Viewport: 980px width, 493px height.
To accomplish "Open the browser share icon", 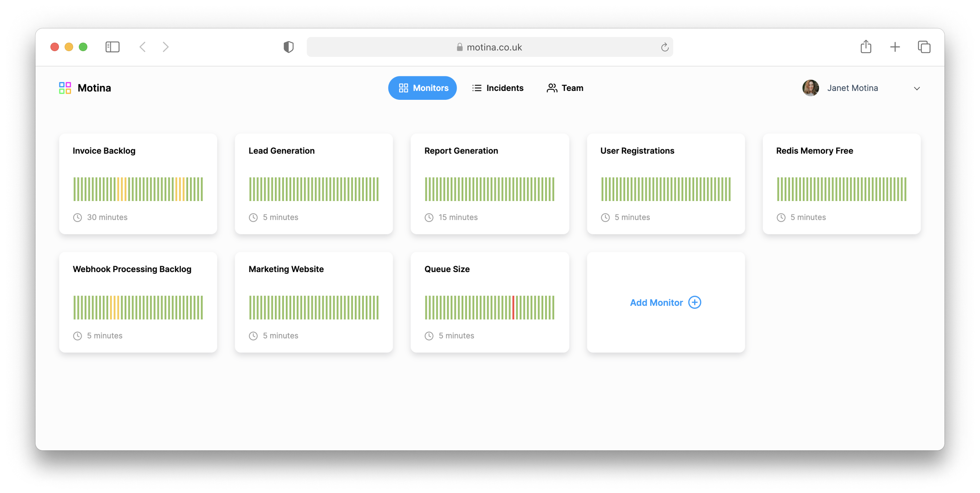I will [x=866, y=47].
